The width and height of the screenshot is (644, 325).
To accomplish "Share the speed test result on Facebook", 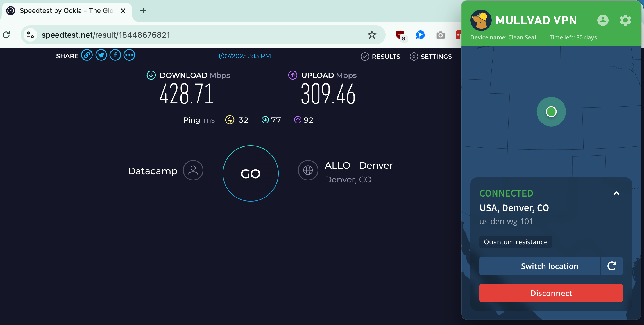I will point(115,55).
